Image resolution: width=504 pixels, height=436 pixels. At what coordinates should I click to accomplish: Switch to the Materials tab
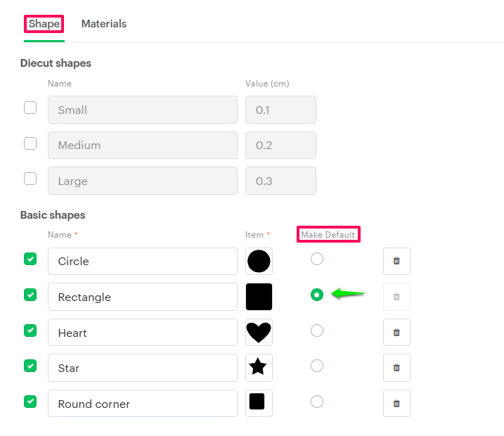tap(104, 24)
